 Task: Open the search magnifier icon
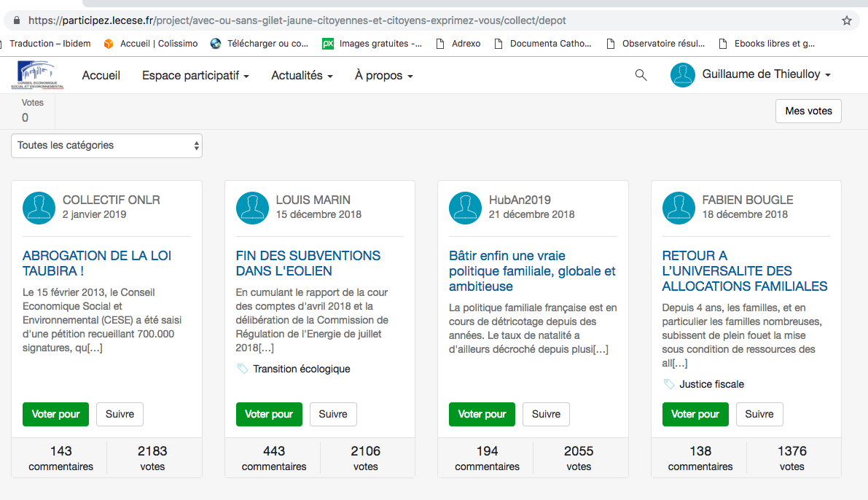[x=641, y=75]
